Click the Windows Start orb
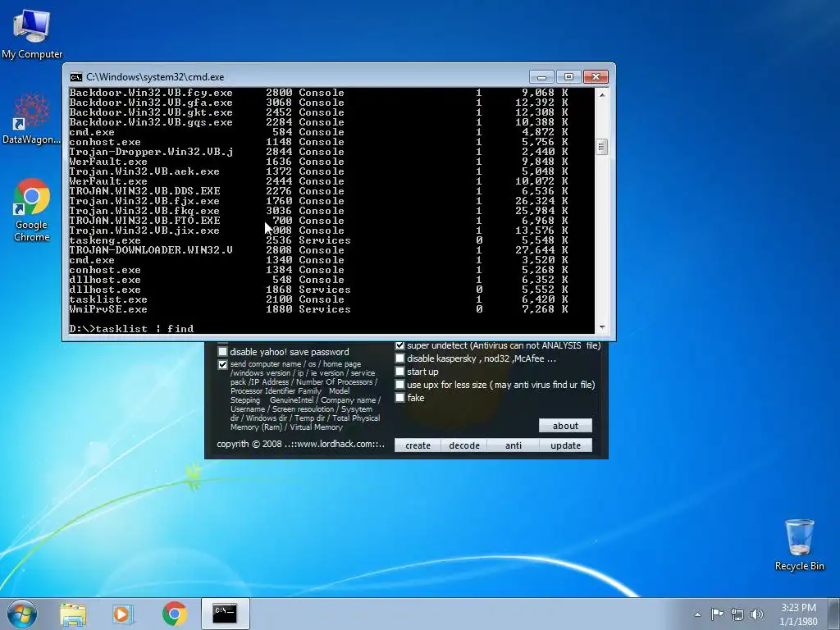Screen dimensions: 840x630 tap(22, 614)
